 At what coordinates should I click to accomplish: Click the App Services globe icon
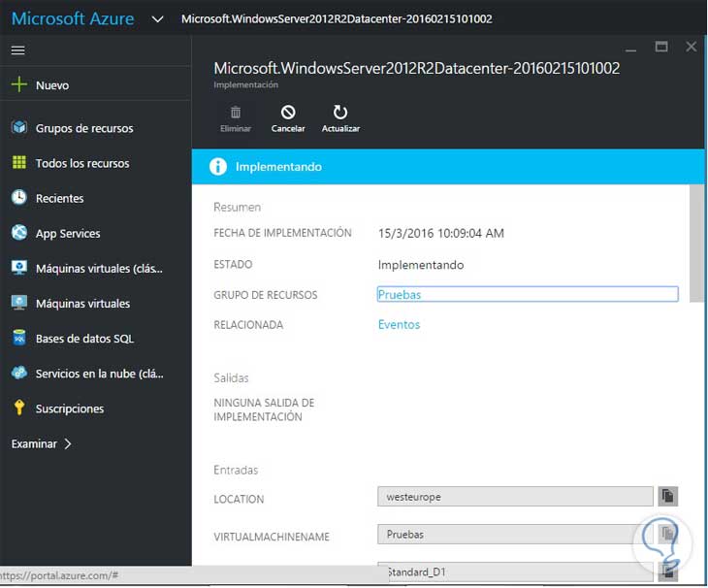tap(19, 233)
